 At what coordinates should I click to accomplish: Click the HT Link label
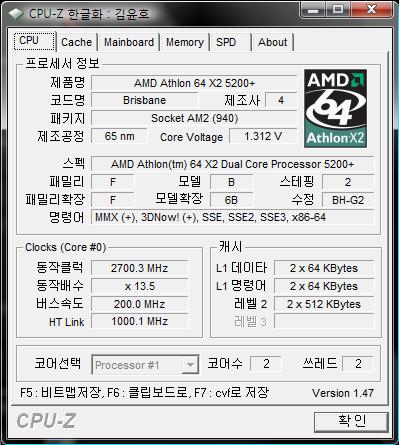pyautogui.click(x=66, y=322)
